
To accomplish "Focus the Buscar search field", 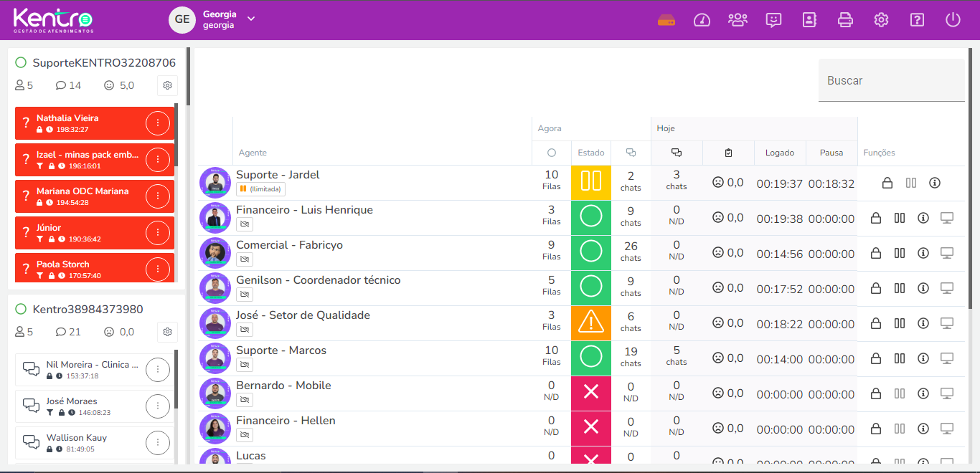I will coord(892,80).
